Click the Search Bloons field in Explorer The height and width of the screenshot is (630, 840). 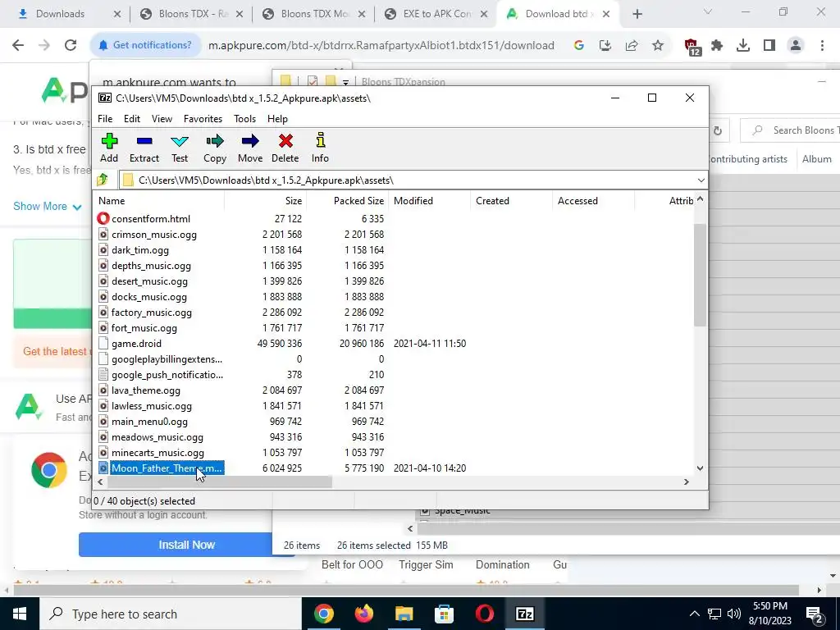coord(790,130)
